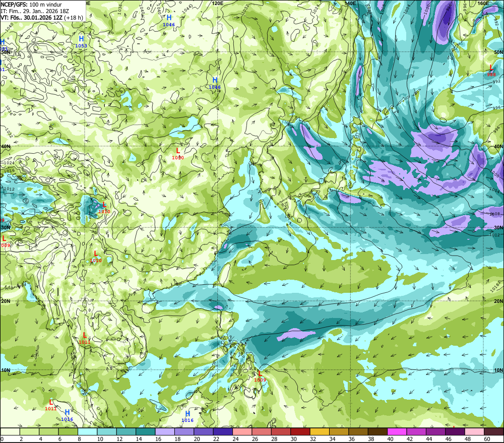The width and height of the screenshot is (504, 443).
Task: Click the L 1010 marker beside the teal wind patch
Action: click(104, 208)
